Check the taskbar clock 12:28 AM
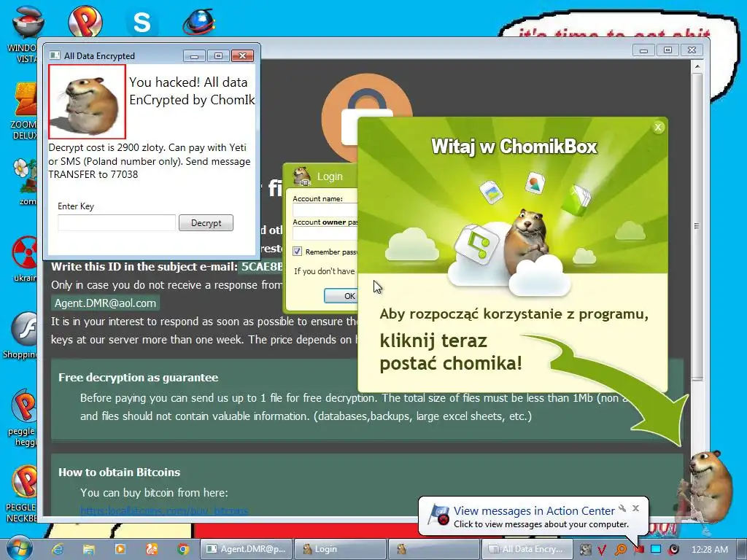 pos(709,550)
